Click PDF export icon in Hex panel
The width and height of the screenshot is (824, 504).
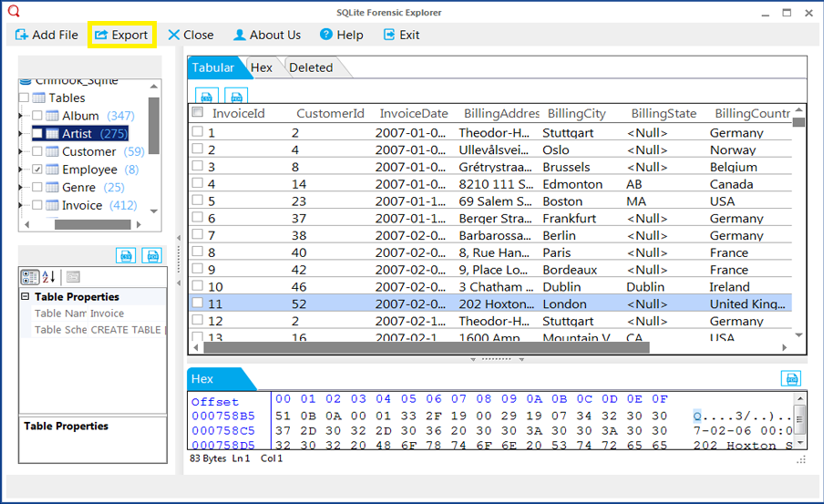click(791, 378)
